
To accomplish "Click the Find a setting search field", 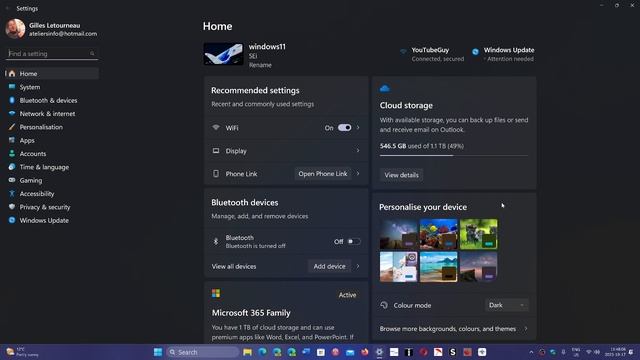I will point(52,53).
